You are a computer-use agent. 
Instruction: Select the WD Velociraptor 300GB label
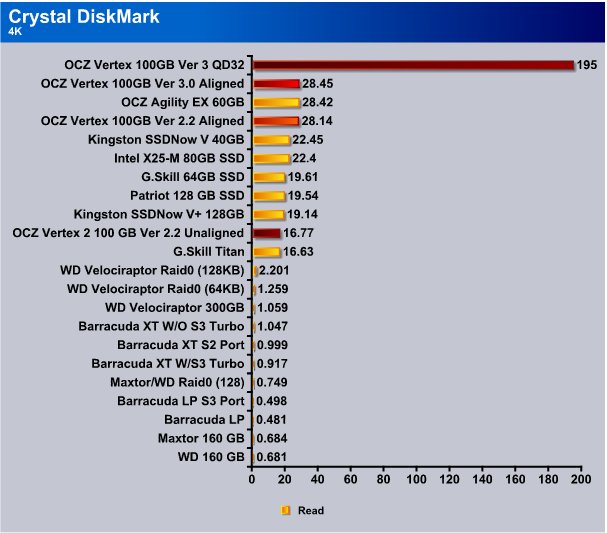(x=175, y=307)
